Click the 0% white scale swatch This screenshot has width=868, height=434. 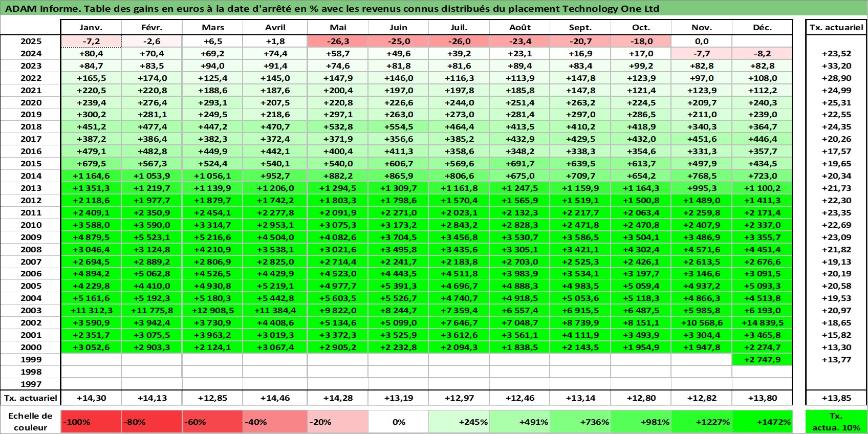398,422
